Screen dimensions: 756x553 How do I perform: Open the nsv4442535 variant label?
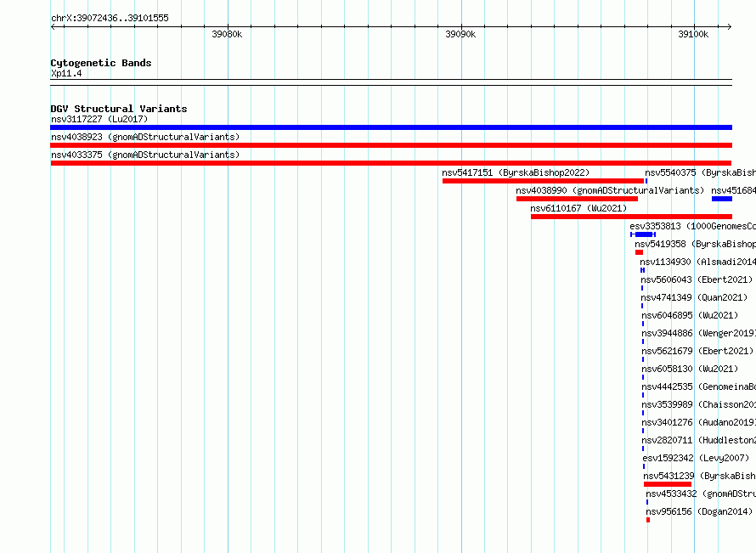(x=698, y=387)
